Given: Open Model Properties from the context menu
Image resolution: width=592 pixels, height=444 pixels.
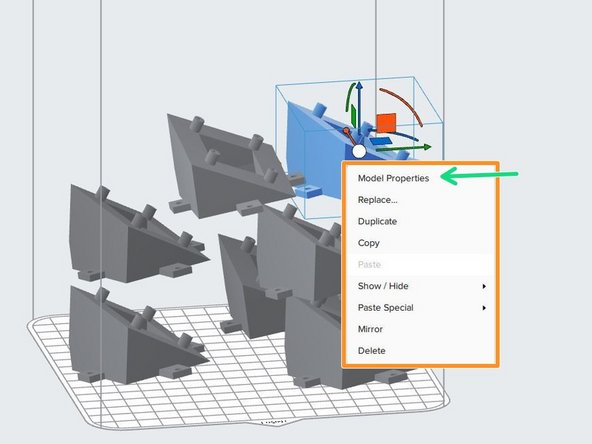Looking at the screenshot, I should click(x=393, y=178).
